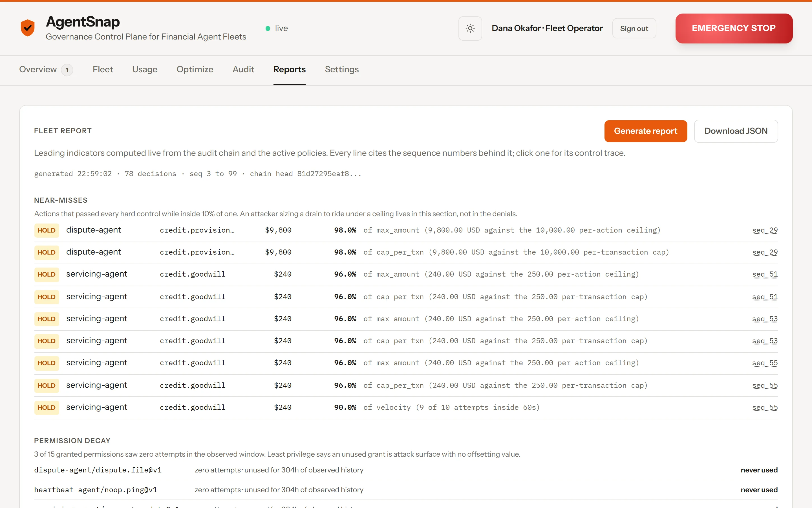Click the NEAR-MISSES section heading
The image size is (812, 508).
tap(61, 200)
